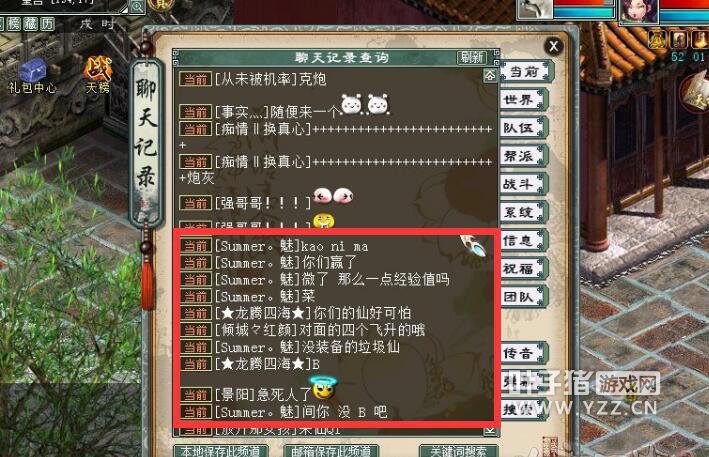Switch to the 当前 channel tab
This screenshot has width=709, height=457.
click(x=524, y=71)
